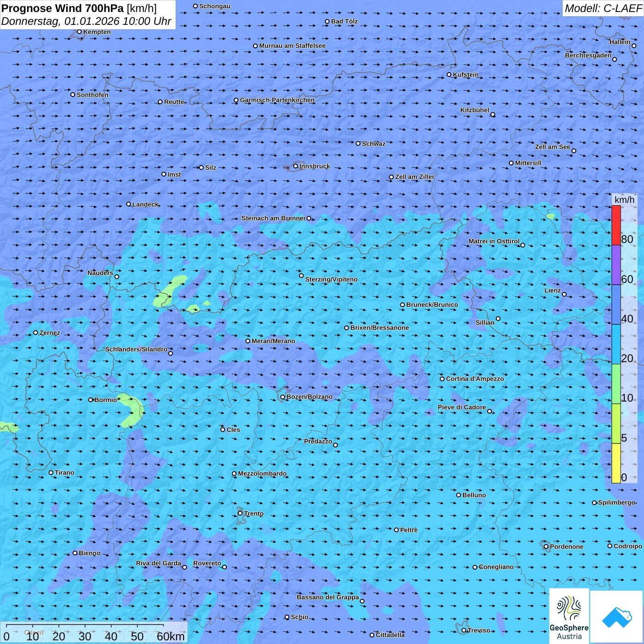Viewport: 644px width, 644px height.
Task: Click the 'Spilimbergo' label
Action: tap(616, 502)
